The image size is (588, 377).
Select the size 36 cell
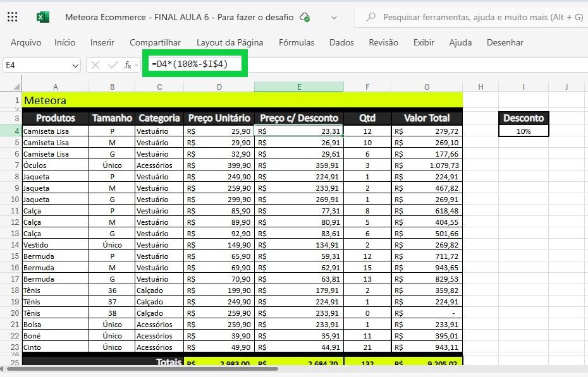tap(112, 290)
